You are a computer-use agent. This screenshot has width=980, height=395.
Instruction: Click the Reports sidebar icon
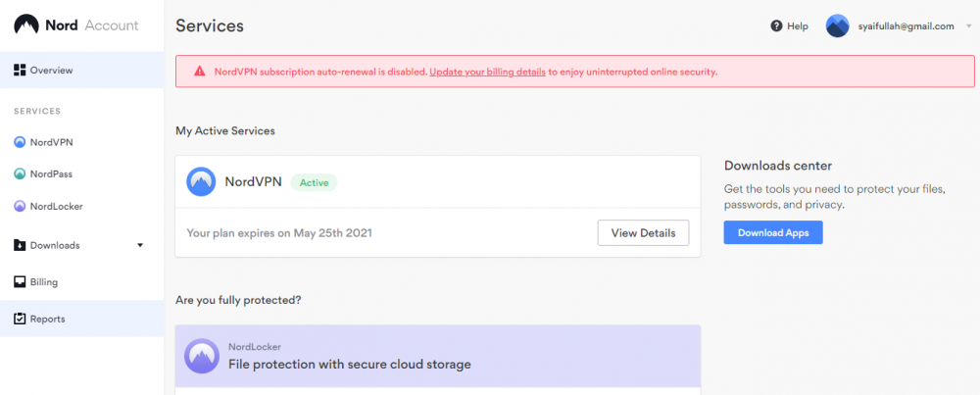[x=20, y=320]
